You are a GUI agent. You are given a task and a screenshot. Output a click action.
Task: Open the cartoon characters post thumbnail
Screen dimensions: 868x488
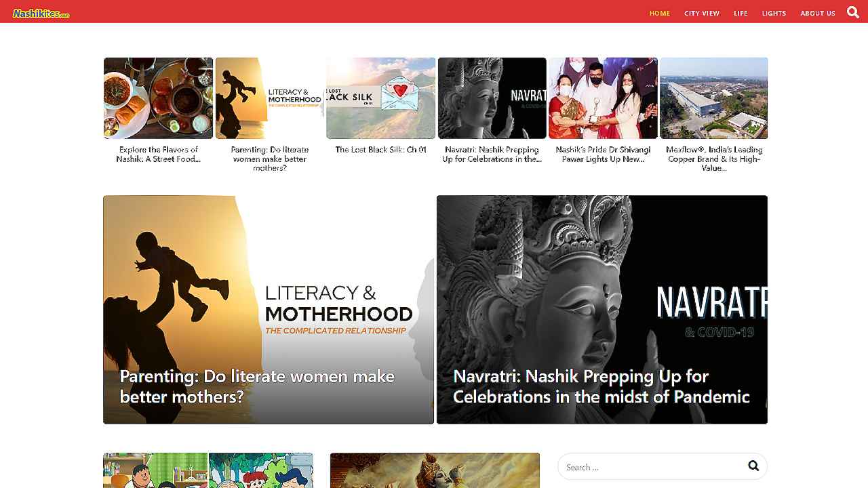[208, 470]
